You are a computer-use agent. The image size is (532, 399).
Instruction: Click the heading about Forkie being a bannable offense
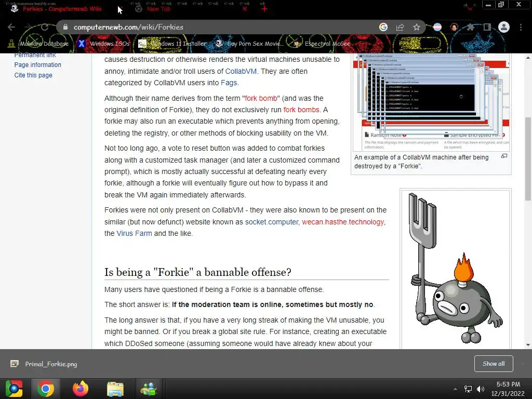point(198,272)
